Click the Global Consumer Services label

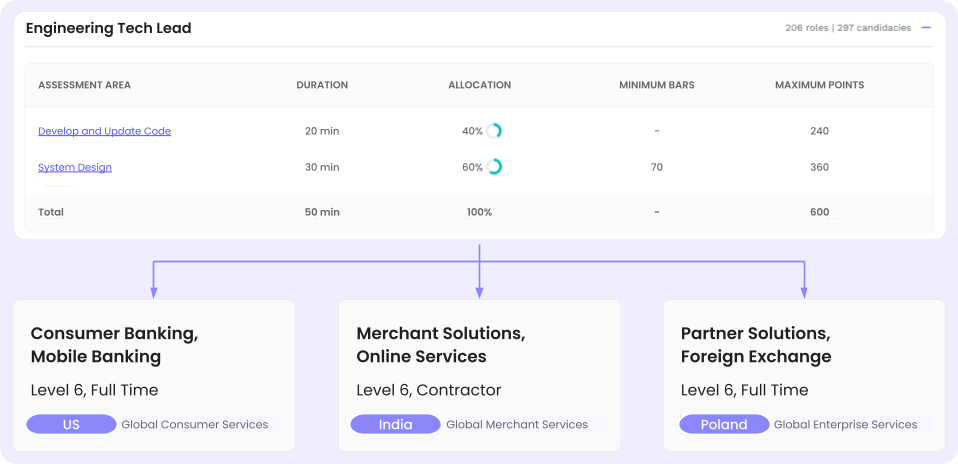pyautogui.click(x=195, y=424)
